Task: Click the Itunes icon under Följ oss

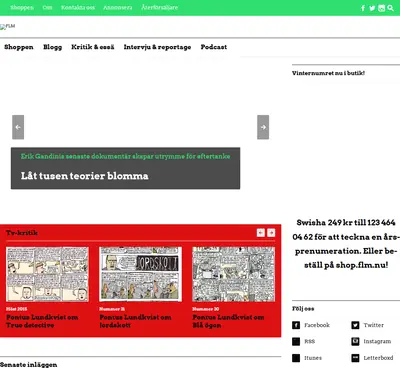Action: click(x=296, y=358)
